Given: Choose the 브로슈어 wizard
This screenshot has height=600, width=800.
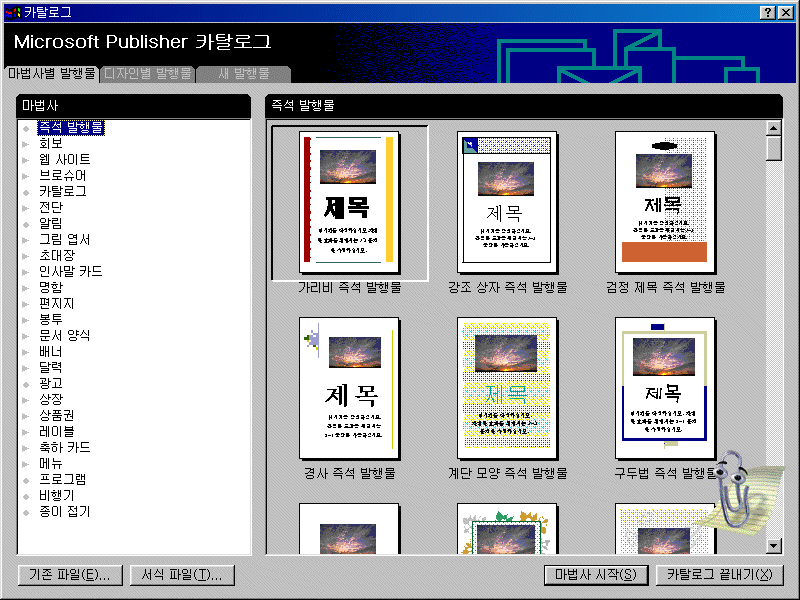Looking at the screenshot, I should (63, 176).
